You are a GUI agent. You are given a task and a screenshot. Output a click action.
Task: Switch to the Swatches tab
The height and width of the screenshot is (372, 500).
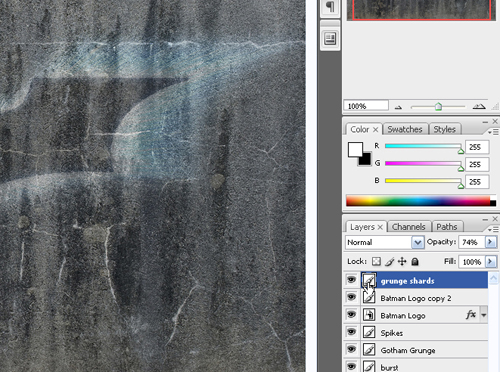[x=405, y=129]
